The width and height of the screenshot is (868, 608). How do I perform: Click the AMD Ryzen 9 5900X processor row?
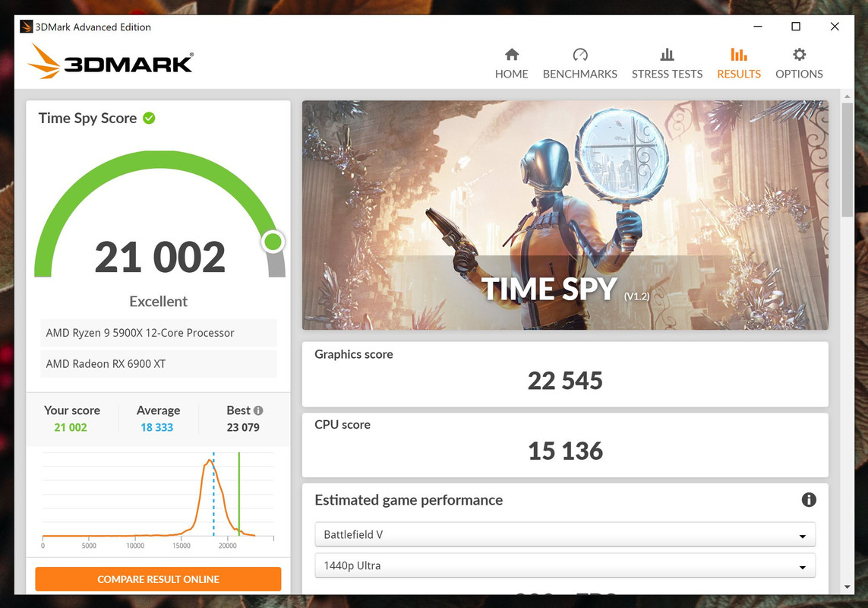[158, 333]
